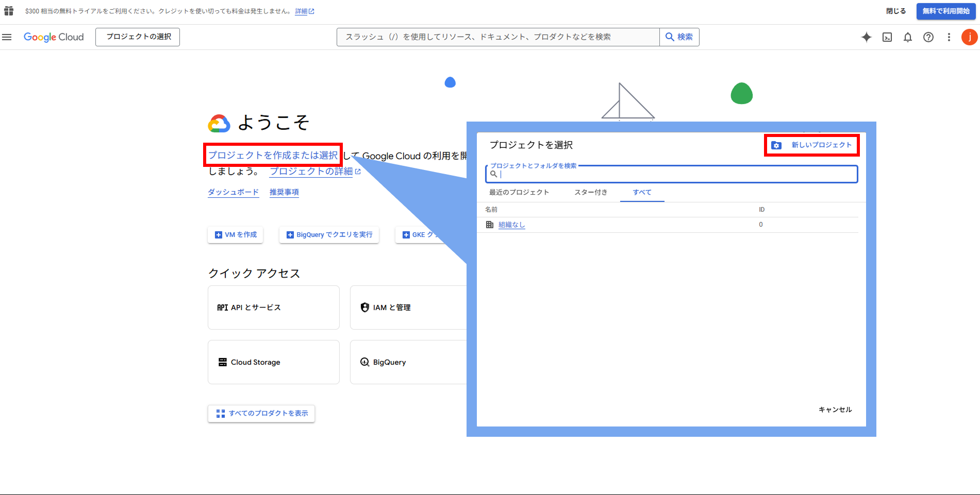Click the 組織なし link in list
The height and width of the screenshot is (495, 980).
[511, 225]
